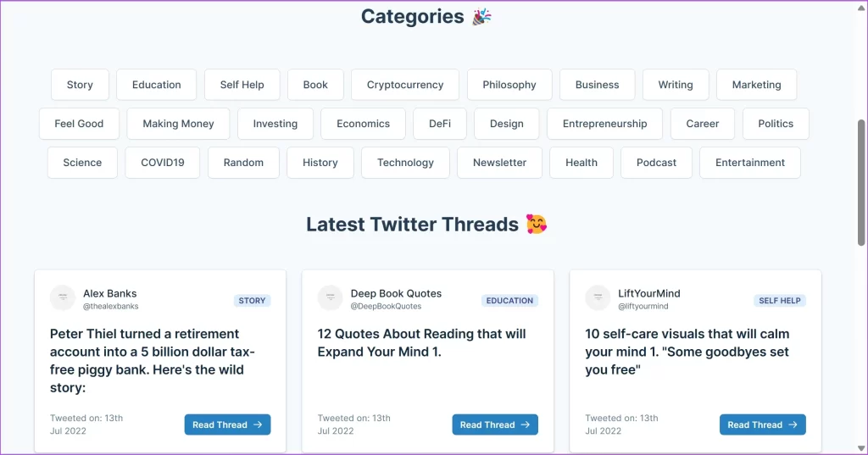Read Thread for 10 self-care visuals
Image resolution: width=868 pixels, height=455 pixels.
pos(762,424)
